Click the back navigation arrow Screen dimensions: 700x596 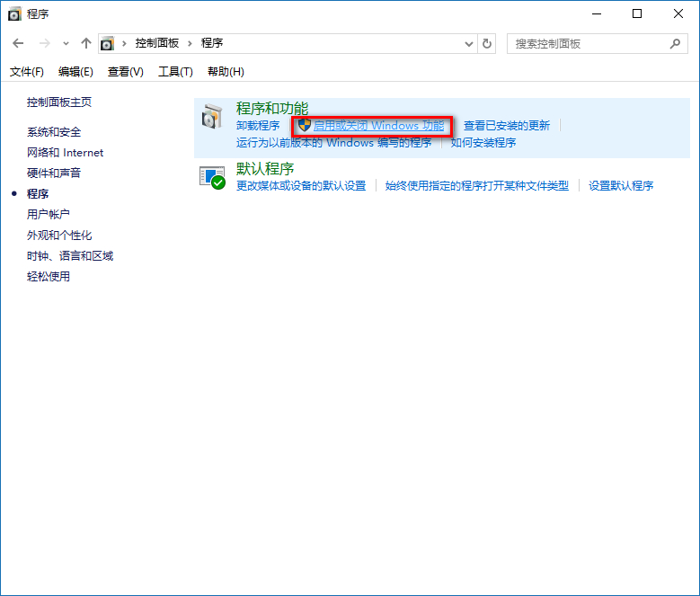tap(19, 43)
